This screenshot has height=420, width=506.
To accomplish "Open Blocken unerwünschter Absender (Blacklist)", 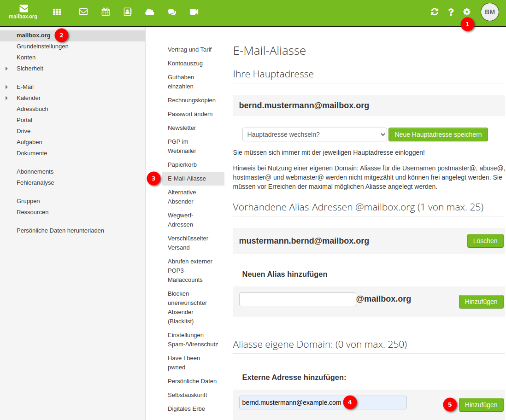I will coord(187,308).
